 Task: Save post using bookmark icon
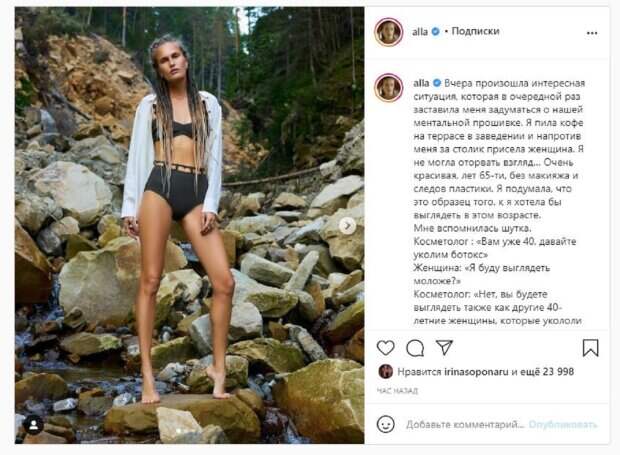[590, 348]
